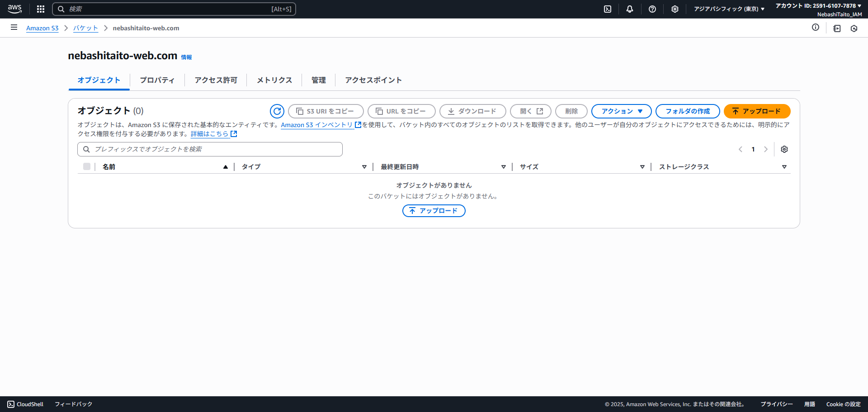Click アップロード button in empty table
The height and width of the screenshot is (412, 868).
click(434, 211)
